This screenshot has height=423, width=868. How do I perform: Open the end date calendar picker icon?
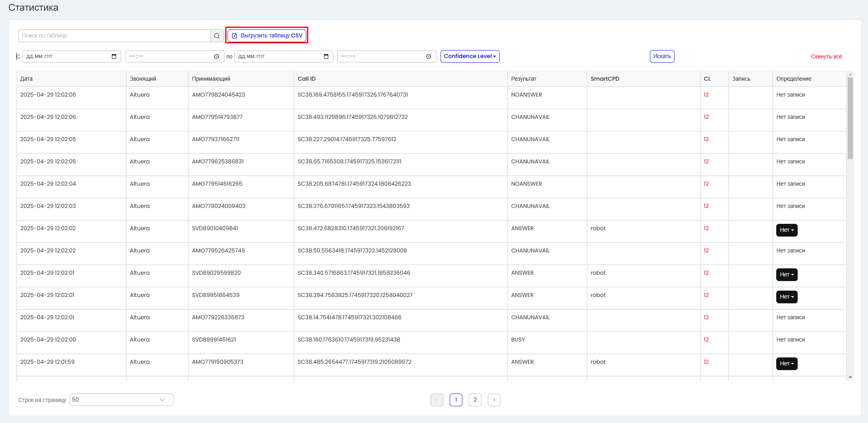[326, 56]
